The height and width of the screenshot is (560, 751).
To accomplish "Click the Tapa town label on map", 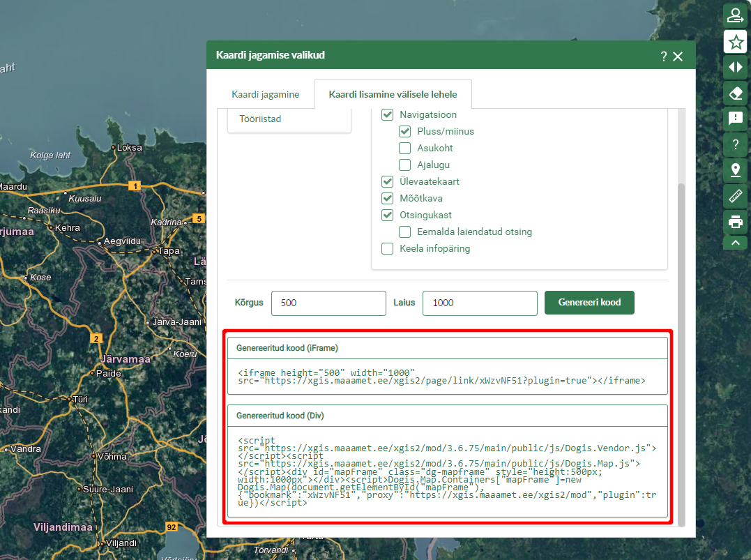I will point(169,251).
